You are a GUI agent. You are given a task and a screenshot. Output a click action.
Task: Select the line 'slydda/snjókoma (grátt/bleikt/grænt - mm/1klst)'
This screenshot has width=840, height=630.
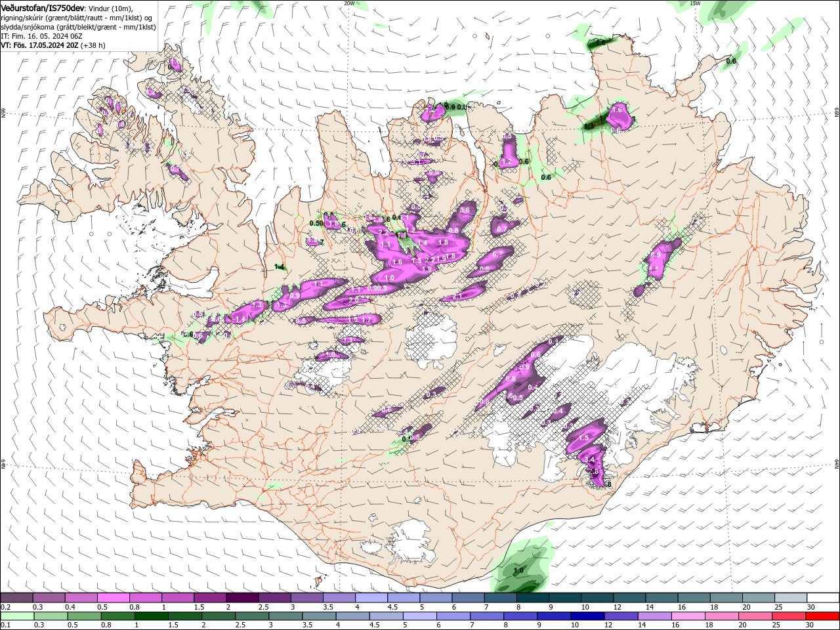tap(78, 27)
